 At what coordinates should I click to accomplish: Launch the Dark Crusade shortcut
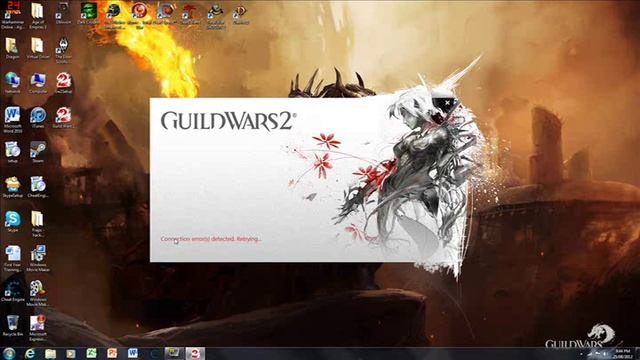[88, 12]
